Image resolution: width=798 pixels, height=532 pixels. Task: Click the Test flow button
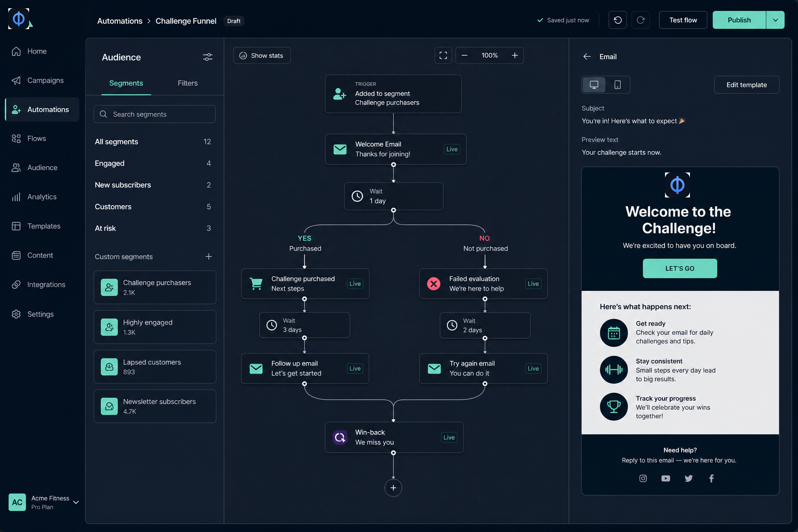pyautogui.click(x=683, y=20)
